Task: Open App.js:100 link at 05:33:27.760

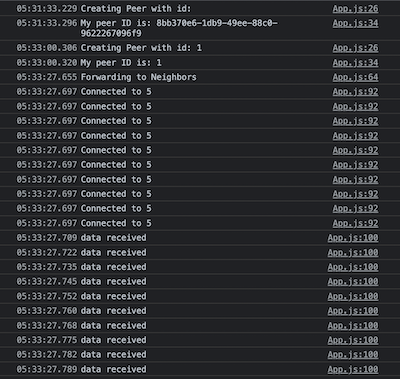Action: click(353, 311)
